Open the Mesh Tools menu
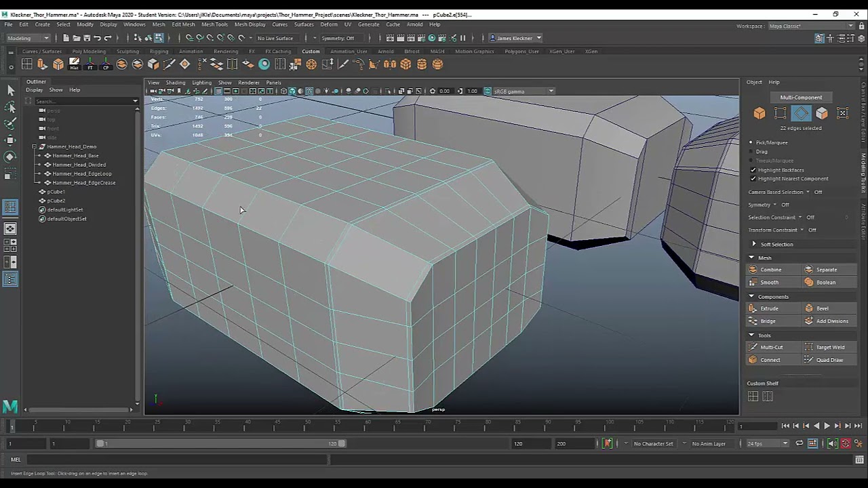Screen dimensions: 868x488 pyautogui.click(x=214, y=24)
